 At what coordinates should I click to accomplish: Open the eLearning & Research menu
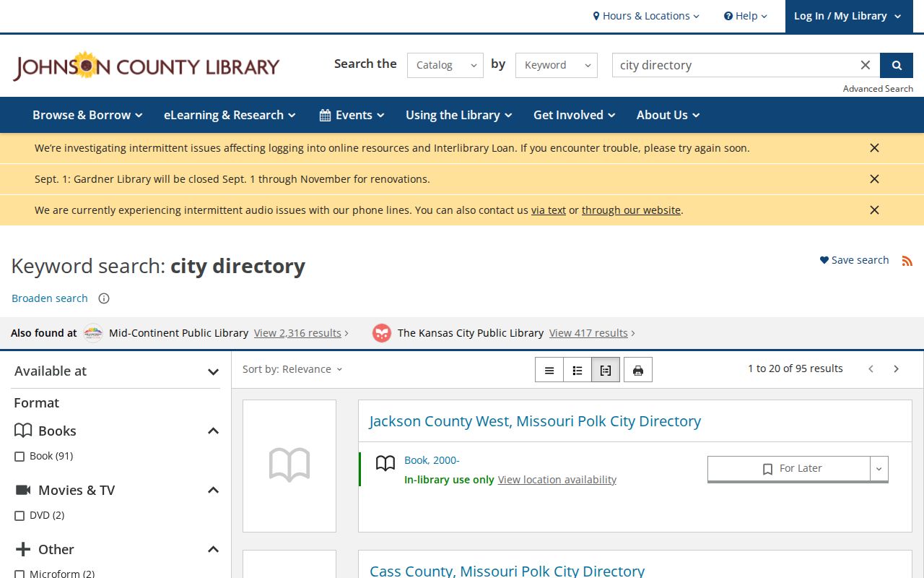coord(230,115)
